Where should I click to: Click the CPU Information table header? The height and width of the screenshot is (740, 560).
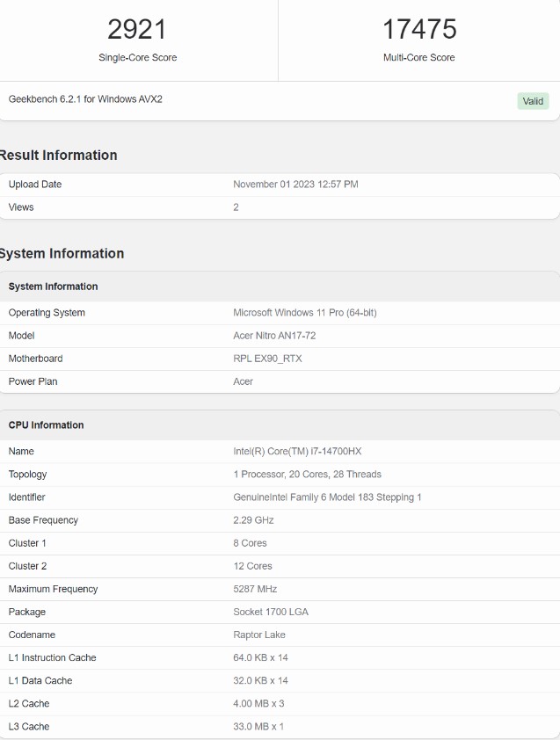point(46,425)
